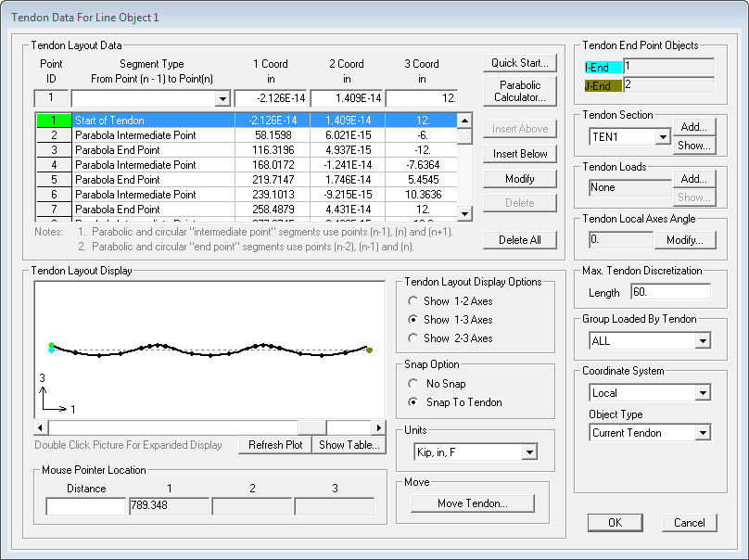Image resolution: width=749 pixels, height=560 pixels.
Task: Add a tendon load
Action: coord(693,179)
